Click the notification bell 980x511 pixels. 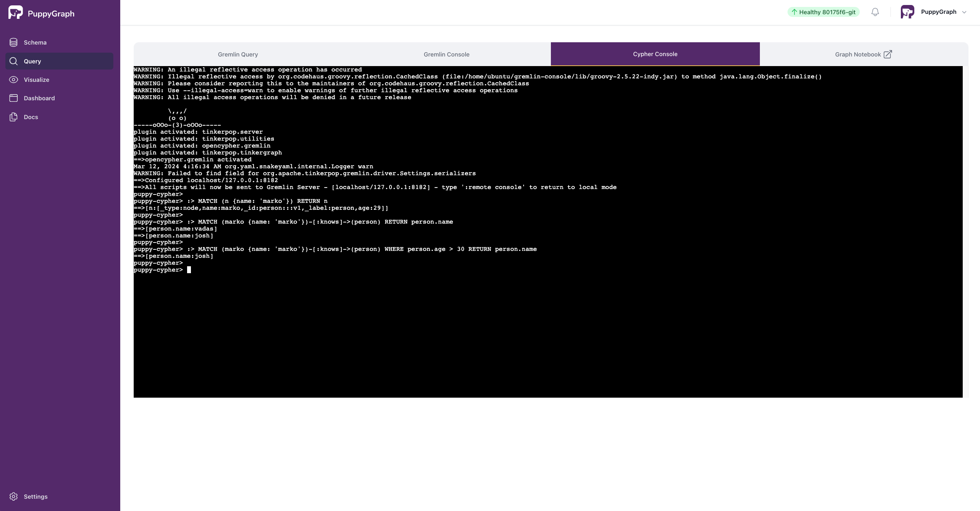(x=875, y=12)
